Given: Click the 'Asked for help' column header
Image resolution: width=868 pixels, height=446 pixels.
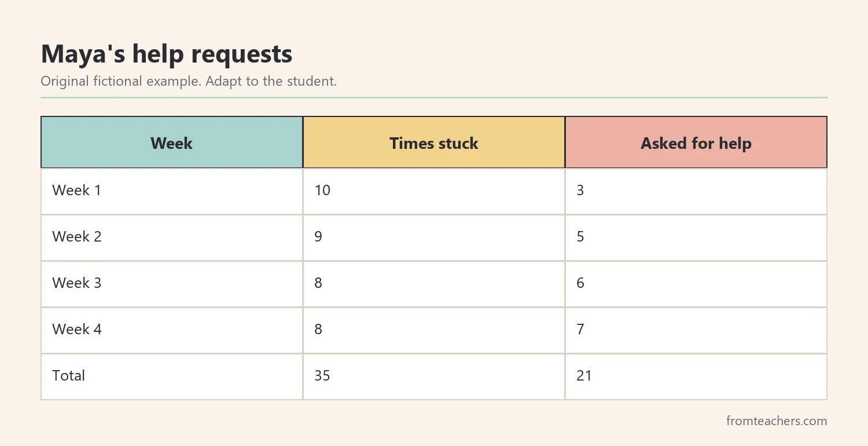Looking at the screenshot, I should tap(696, 143).
